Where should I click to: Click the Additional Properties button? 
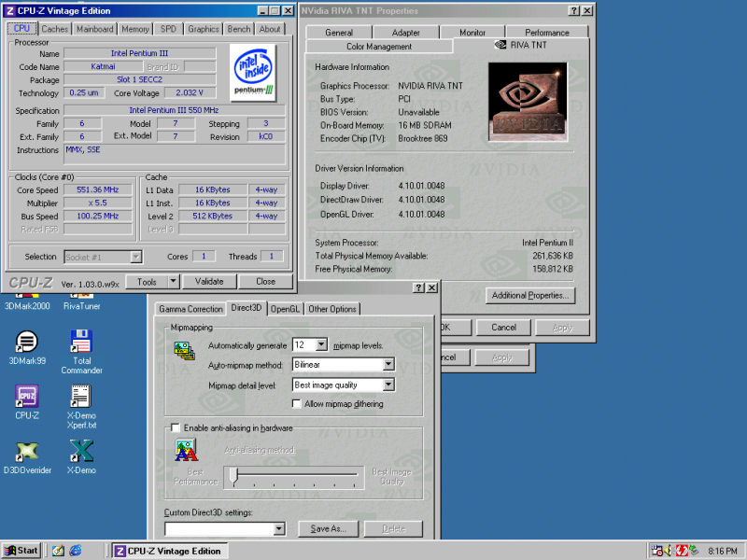point(530,295)
